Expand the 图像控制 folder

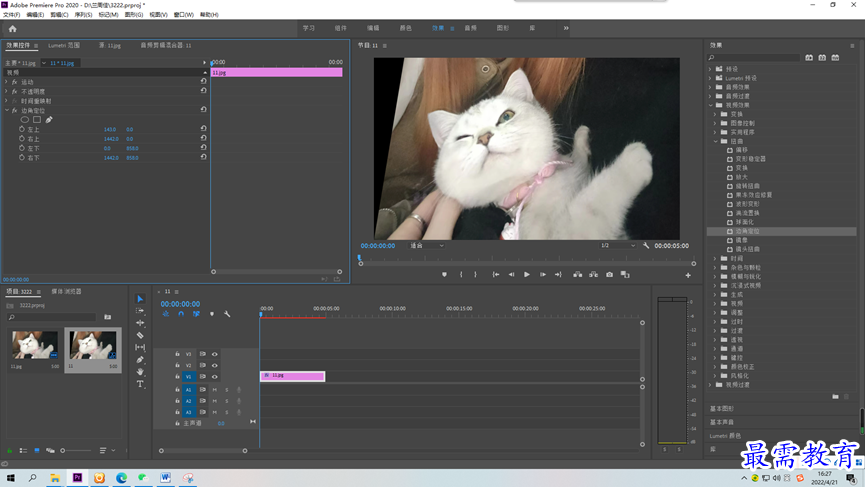[x=716, y=123]
